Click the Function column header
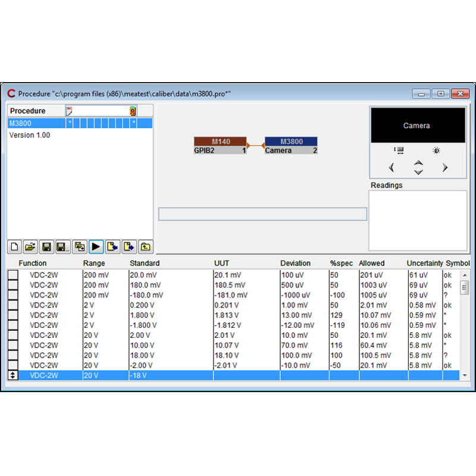The height and width of the screenshot is (476, 476). 33,263
